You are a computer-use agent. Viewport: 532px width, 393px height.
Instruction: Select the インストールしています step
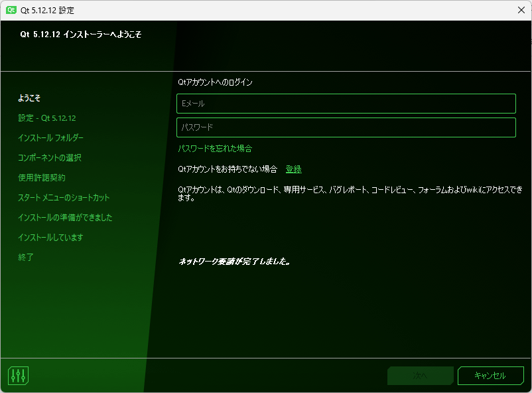coord(50,238)
